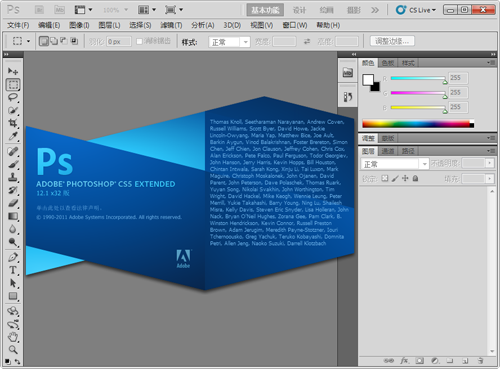Choose Intersect with Selection mode
This screenshot has width=500, height=369.
(x=74, y=41)
